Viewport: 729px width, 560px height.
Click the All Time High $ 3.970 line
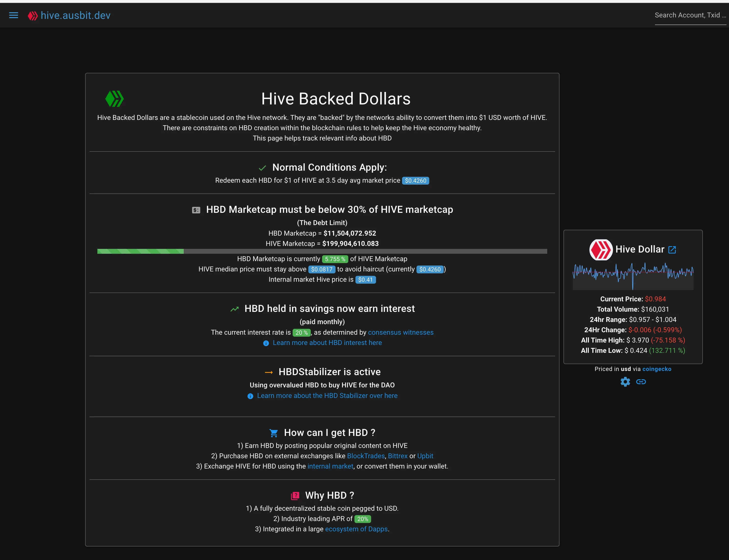[x=633, y=340]
